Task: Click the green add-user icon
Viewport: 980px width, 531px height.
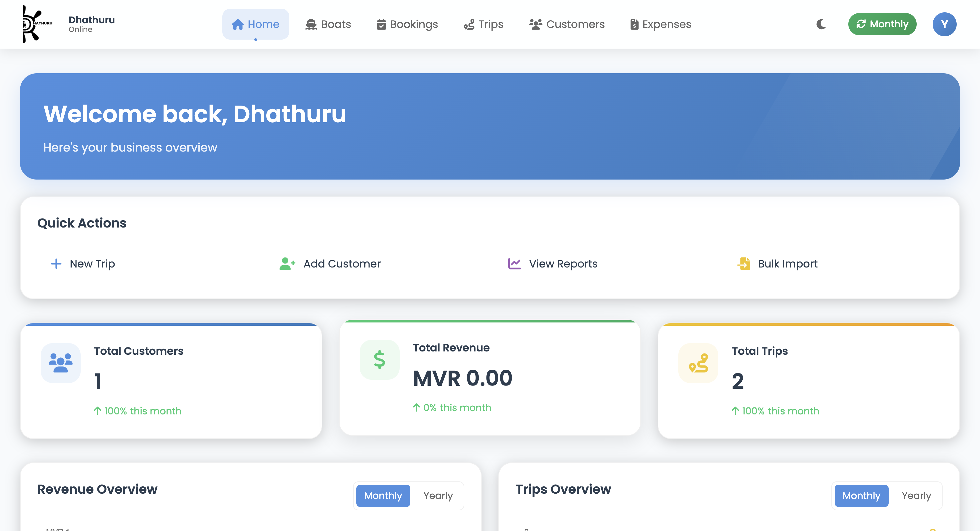Action: (287, 264)
